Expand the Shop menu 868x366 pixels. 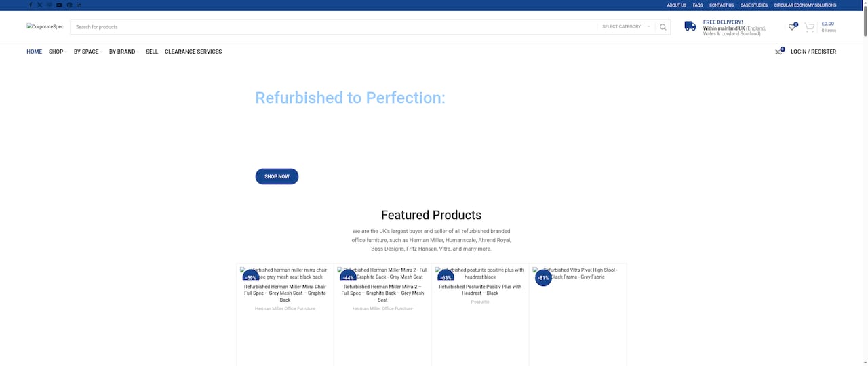pyautogui.click(x=57, y=52)
